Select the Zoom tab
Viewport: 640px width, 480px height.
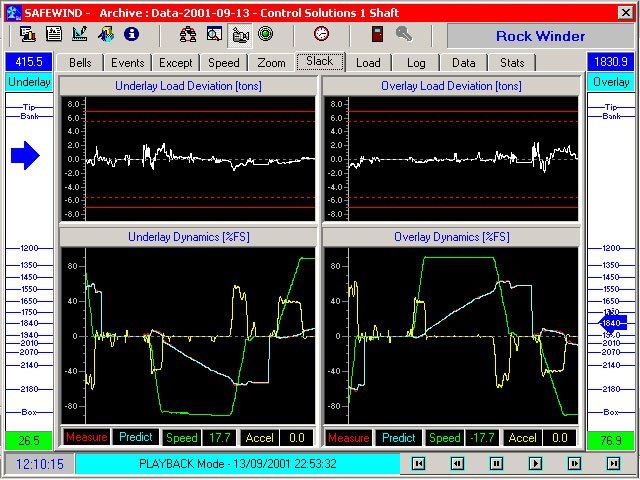coord(271,63)
